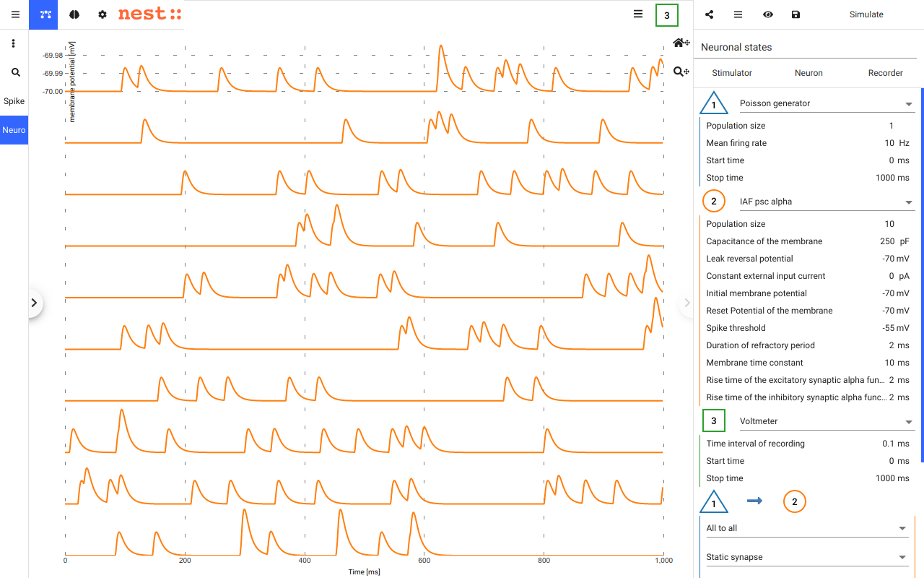Edit Spike threshold value -55
The width and height of the screenshot is (924, 578).
tap(888, 328)
